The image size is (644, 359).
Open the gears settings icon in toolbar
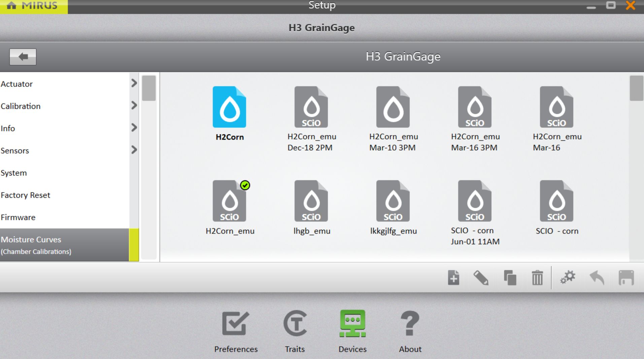[x=568, y=278]
